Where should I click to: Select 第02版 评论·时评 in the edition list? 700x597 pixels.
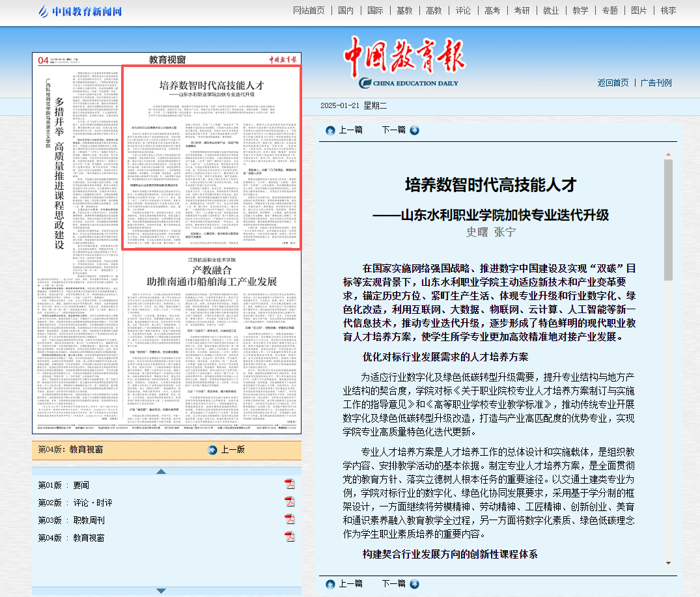(x=76, y=503)
